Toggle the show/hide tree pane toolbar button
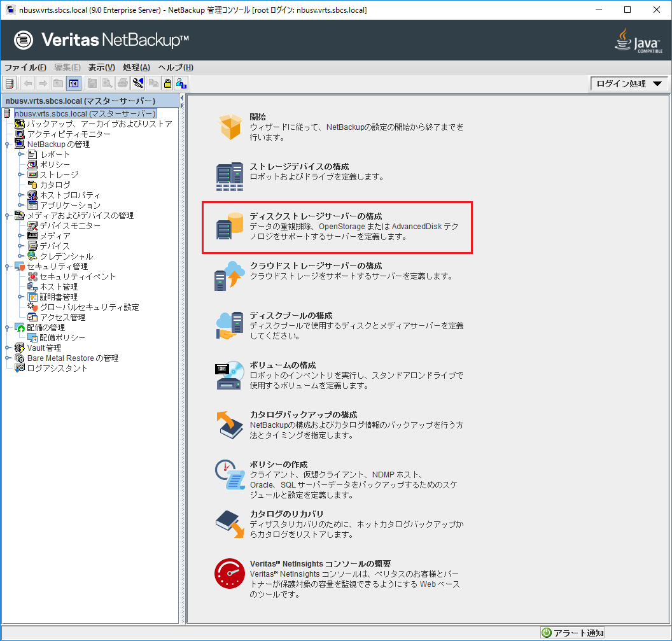This screenshot has width=672, height=641. [74, 83]
